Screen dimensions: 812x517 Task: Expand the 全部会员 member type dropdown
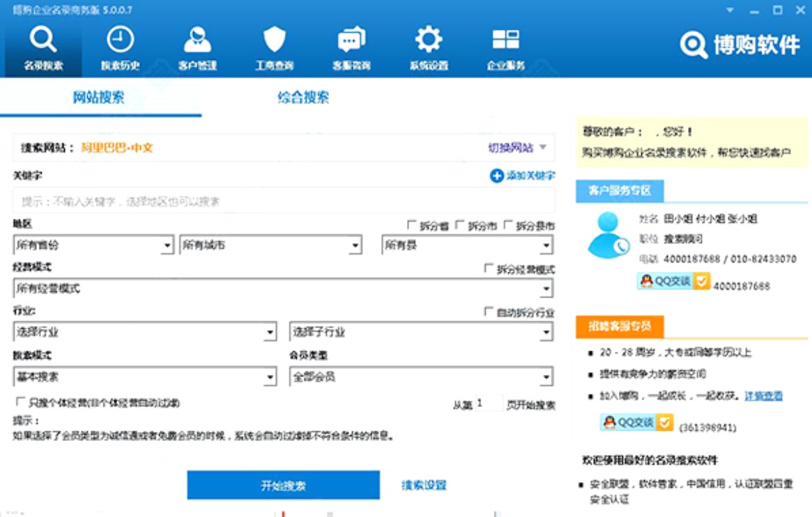pyautogui.click(x=546, y=378)
